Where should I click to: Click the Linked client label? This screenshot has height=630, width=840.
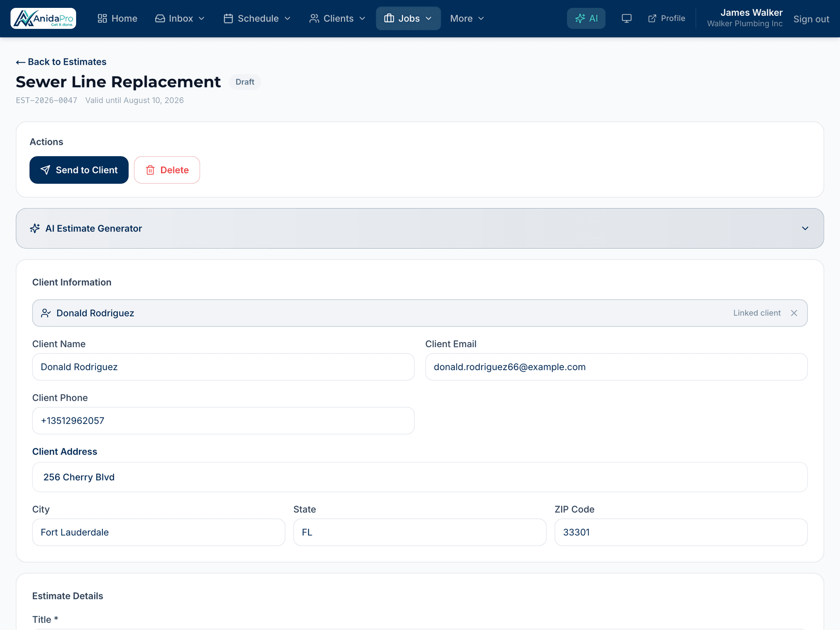pos(757,313)
